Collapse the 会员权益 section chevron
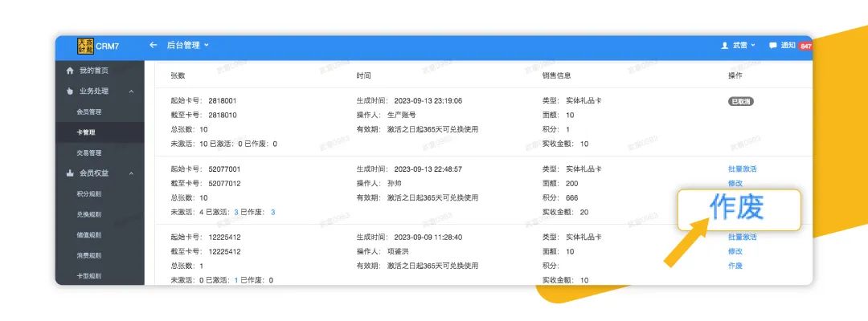 click(x=131, y=173)
